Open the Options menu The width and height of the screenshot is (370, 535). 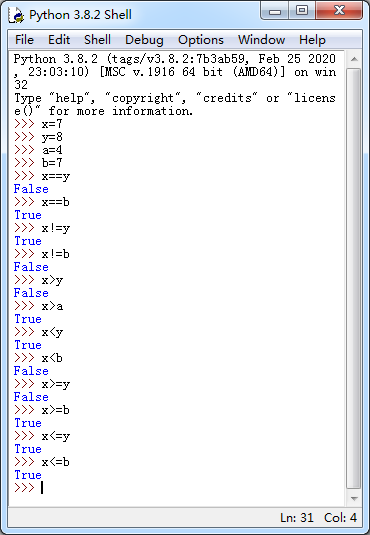pos(201,40)
